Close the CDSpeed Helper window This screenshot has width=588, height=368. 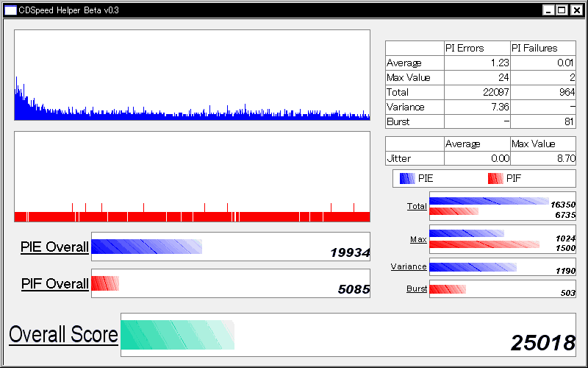576,10
